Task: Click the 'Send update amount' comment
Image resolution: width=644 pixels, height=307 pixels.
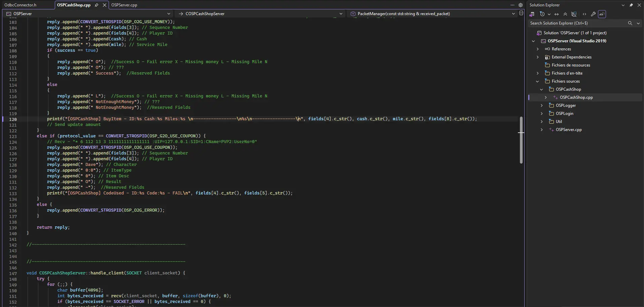Action: [74, 125]
